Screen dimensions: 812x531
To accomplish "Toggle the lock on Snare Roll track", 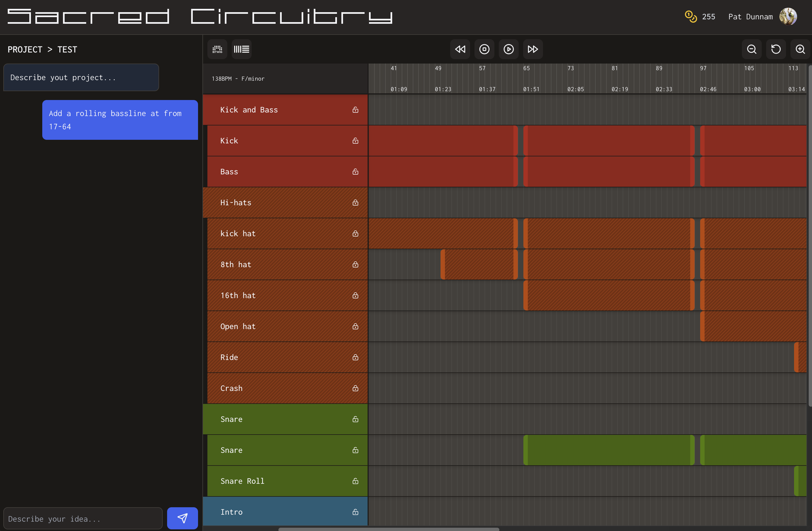I will (x=355, y=481).
